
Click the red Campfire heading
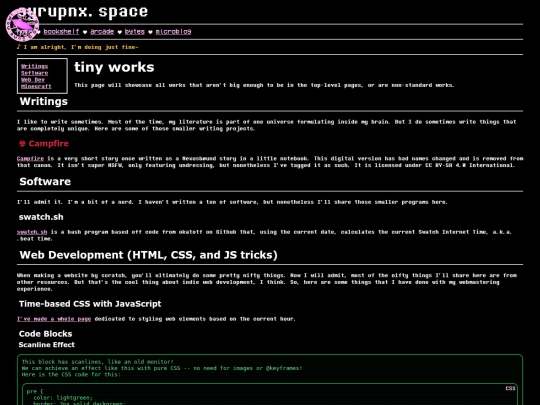pos(48,144)
